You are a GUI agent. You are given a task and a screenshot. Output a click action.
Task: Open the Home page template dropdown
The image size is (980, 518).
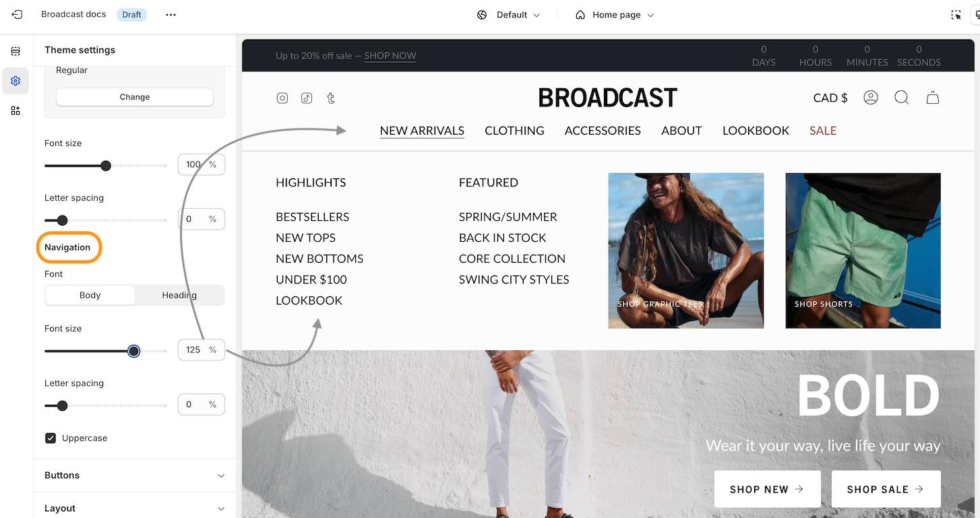click(x=614, y=15)
